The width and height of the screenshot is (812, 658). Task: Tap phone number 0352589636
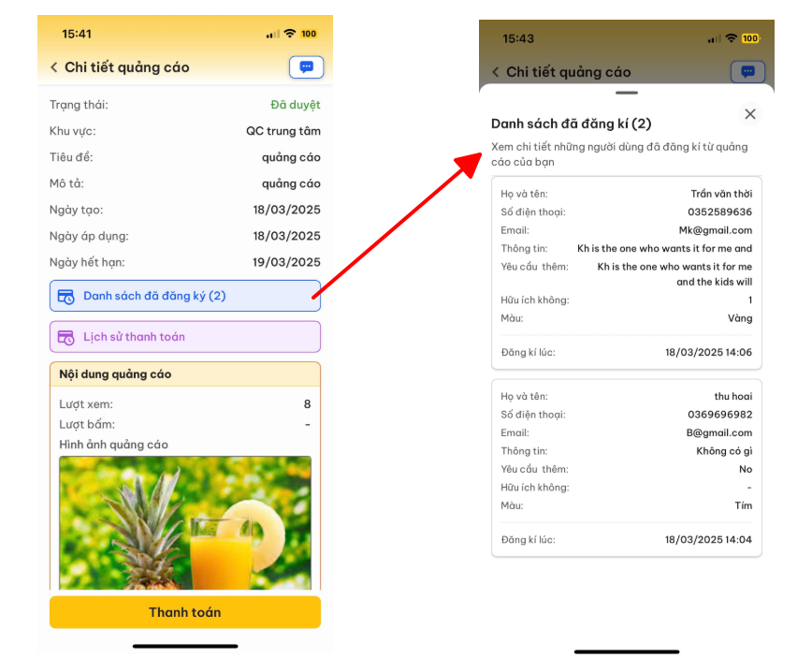pyautogui.click(x=719, y=212)
